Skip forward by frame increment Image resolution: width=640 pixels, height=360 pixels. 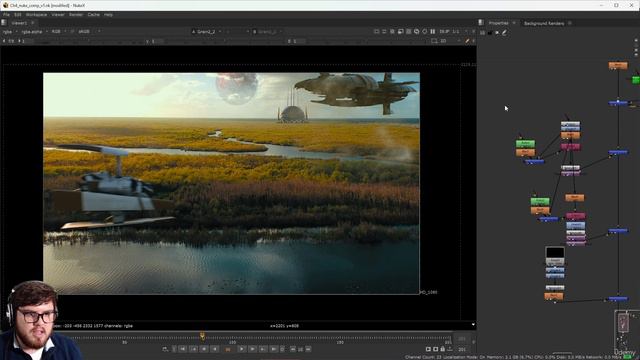coord(308,349)
